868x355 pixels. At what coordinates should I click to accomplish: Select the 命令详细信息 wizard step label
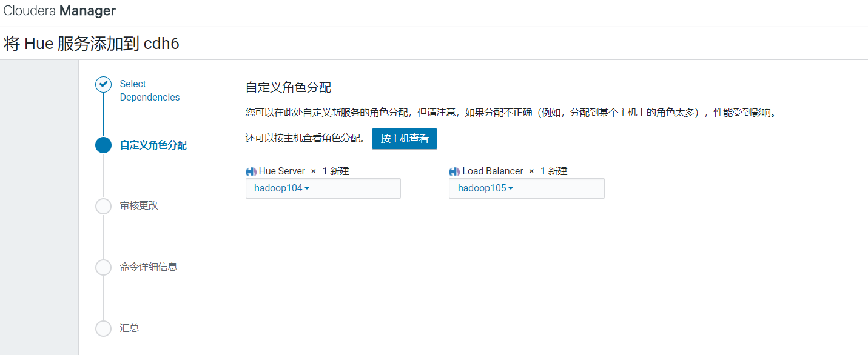149,267
